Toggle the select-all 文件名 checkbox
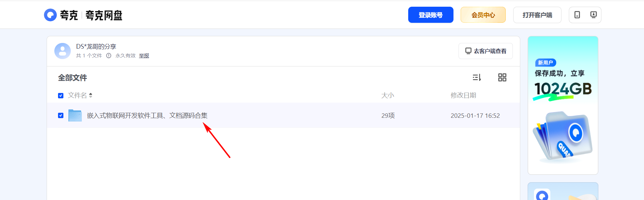 (x=61, y=96)
